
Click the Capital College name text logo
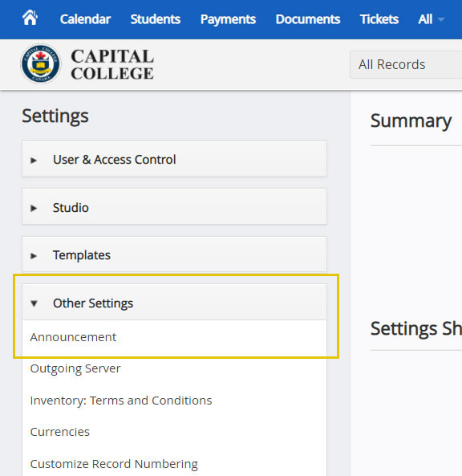click(112, 64)
